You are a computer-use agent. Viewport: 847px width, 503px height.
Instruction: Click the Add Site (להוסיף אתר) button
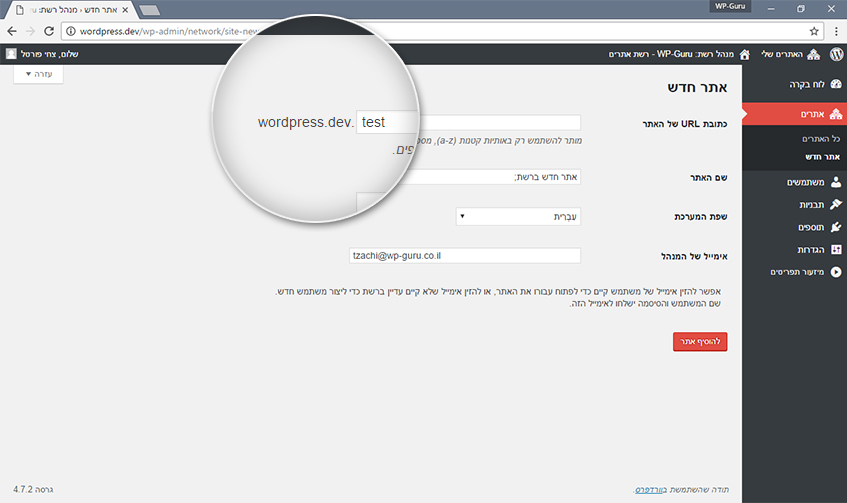click(x=700, y=341)
